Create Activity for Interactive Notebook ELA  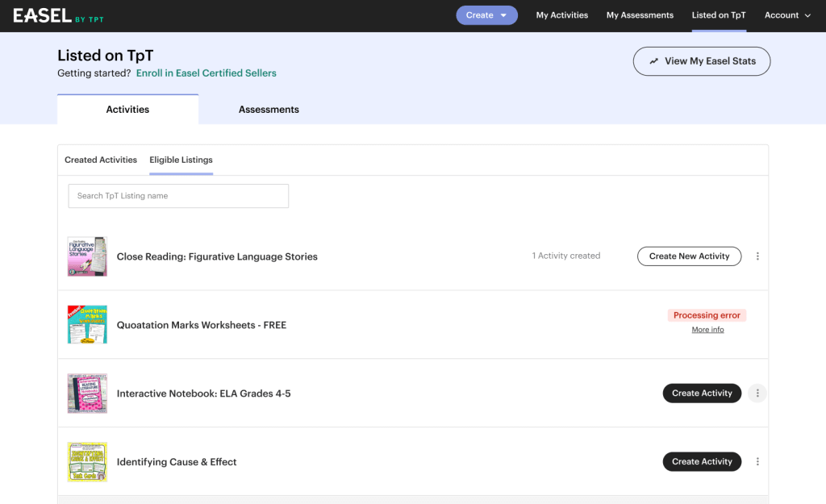(702, 394)
